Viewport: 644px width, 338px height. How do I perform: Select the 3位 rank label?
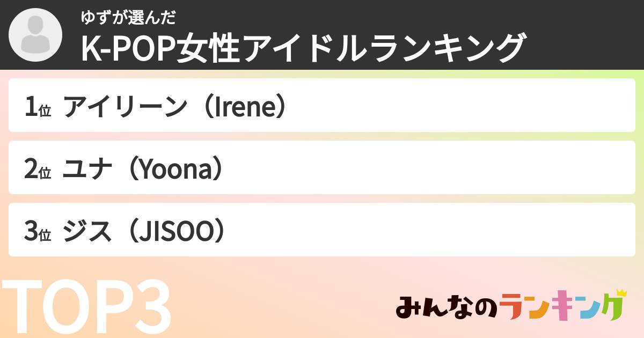pyautogui.click(x=37, y=232)
